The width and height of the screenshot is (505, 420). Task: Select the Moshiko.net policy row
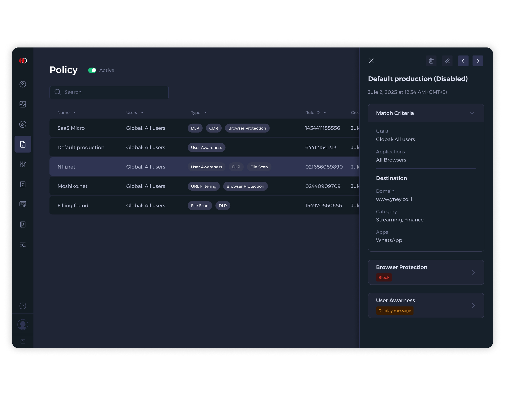(x=204, y=186)
